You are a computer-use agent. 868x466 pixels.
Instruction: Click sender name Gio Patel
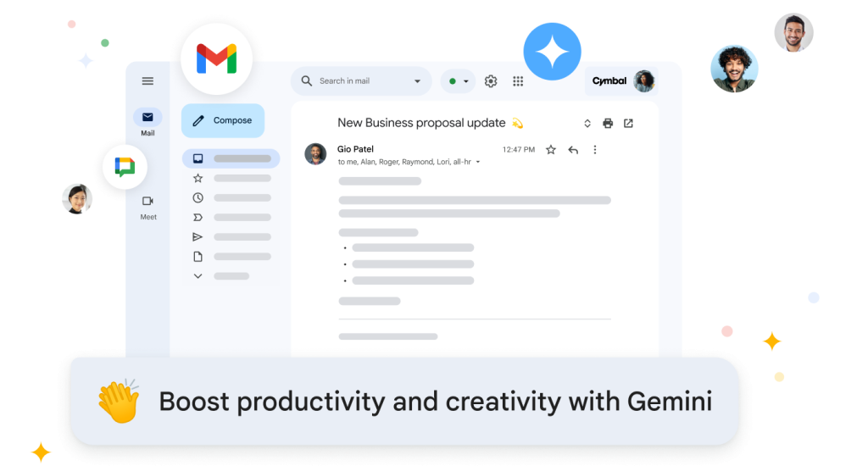click(355, 149)
